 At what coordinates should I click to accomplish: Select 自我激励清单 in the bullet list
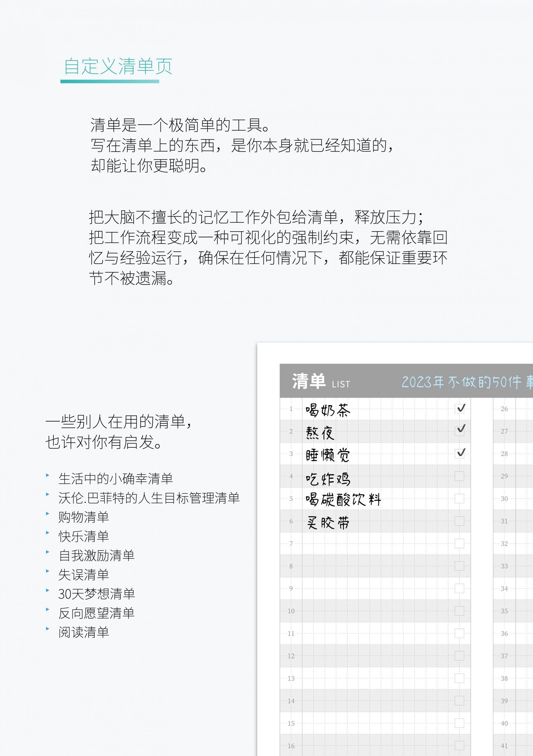97,555
